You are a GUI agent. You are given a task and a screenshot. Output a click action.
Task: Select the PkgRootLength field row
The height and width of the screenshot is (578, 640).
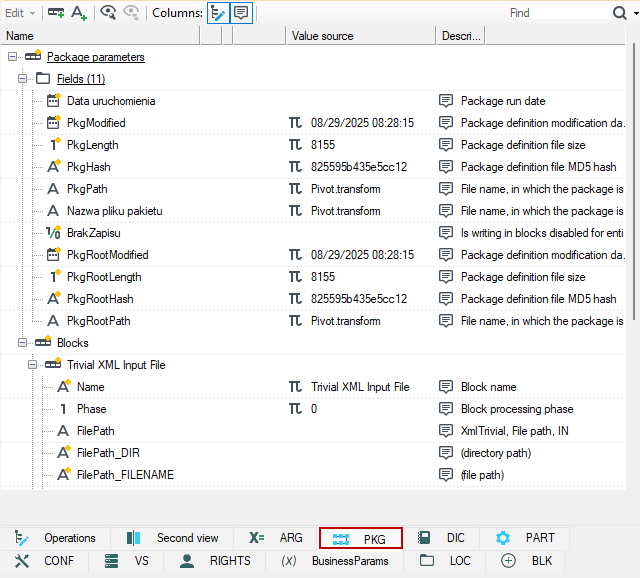pyautogui.click(x=313, y=277)
